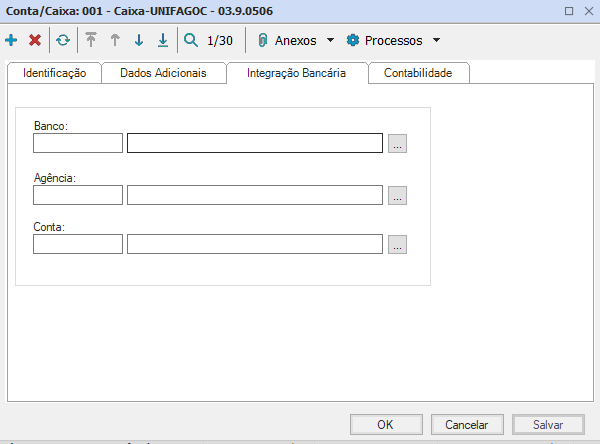Open the Anexos dropdown menu
This screenshot has height=444, width=600.
click(296, 41)
